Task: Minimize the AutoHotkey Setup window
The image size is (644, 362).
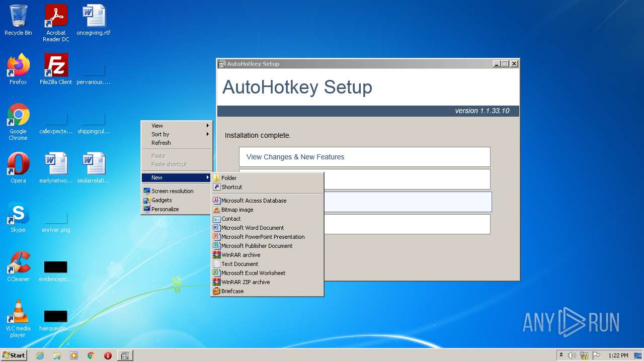Action: 497,64
